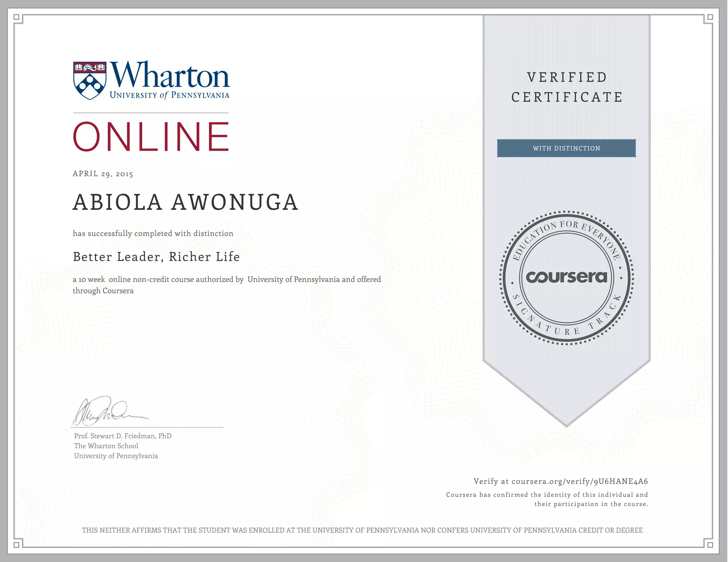Image resolution: width=728 pixels, height=562 pixels.
Task: Click the top-right corner square ornament
Action: tap(710, 17)
